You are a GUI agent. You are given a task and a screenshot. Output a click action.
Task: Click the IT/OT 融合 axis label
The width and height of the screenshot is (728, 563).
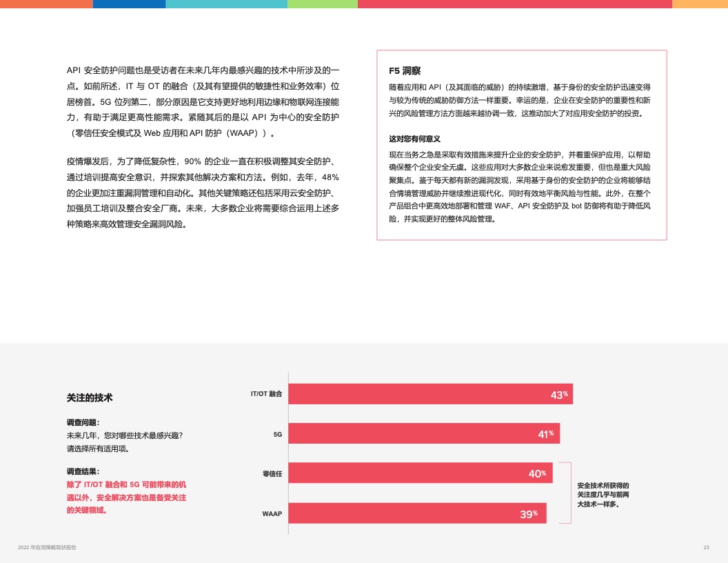pos(266,394)
